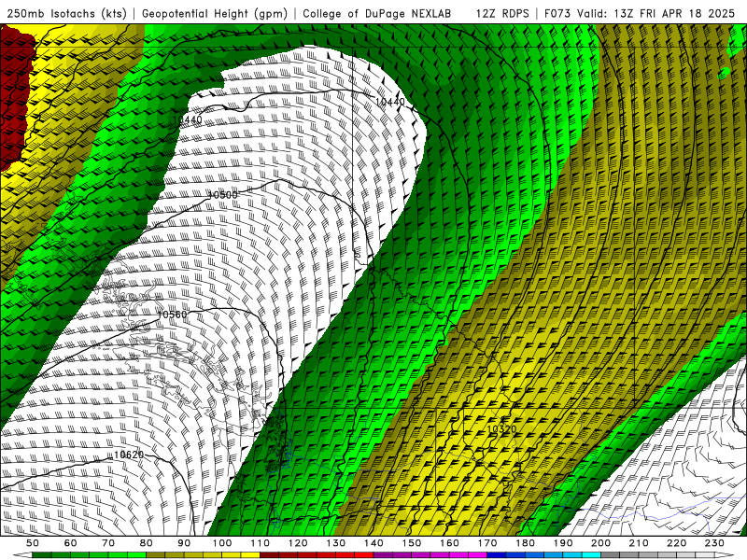Click the 100 value on the color scale
This screenshot has width=747, height=560.
[x=222, y=543]
